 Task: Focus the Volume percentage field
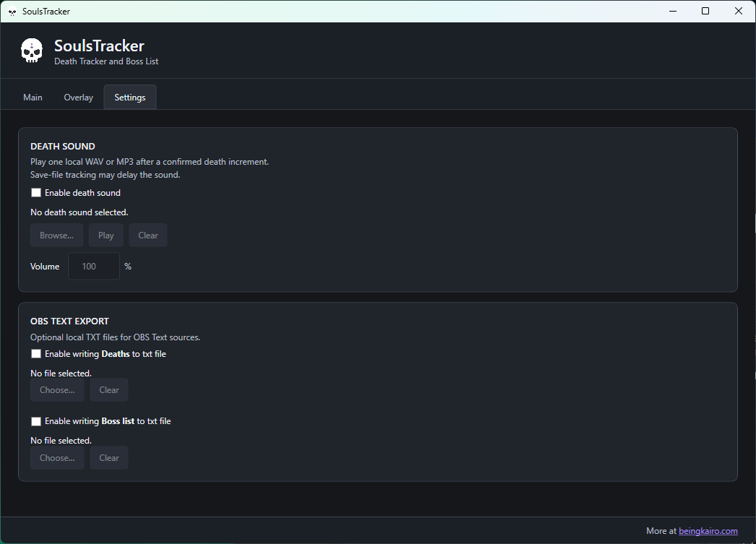pyautogui.click(x=93, y=266)
